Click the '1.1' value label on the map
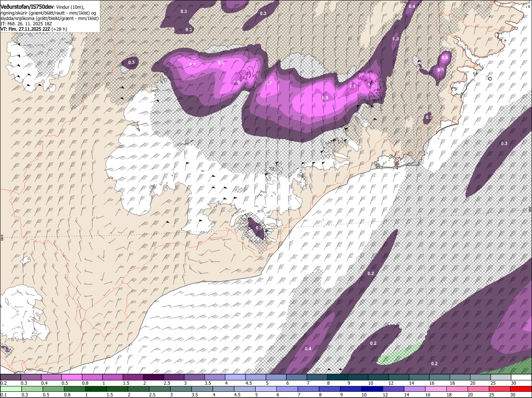The width and height of the screenshot is (532, 398). click(352, 86)
